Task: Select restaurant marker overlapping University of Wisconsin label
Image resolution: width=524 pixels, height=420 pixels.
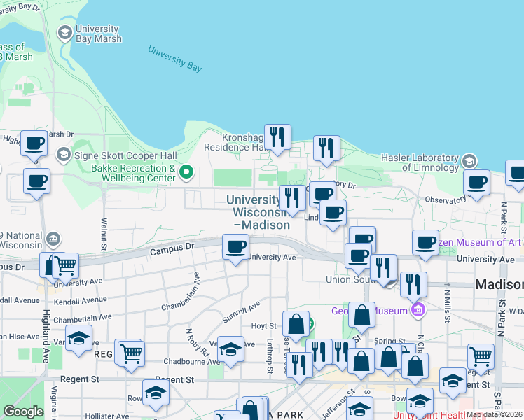Action: 292,198
